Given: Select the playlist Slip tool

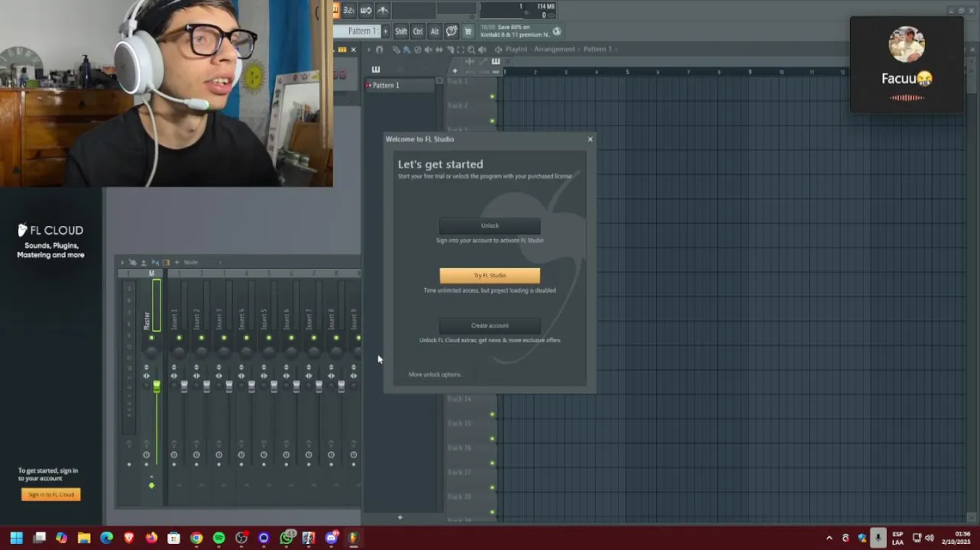Looking at the screenshot, I should coord(439,49).
